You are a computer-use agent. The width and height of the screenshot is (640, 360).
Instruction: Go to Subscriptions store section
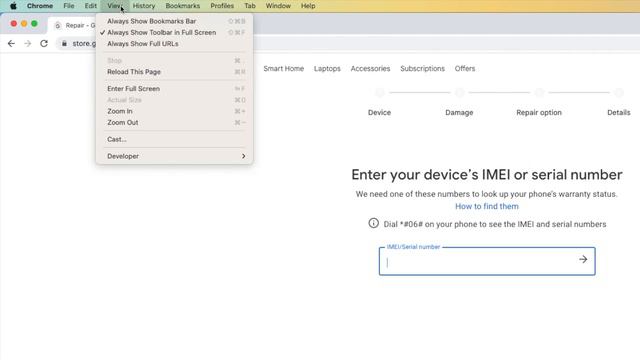point(422,69)
